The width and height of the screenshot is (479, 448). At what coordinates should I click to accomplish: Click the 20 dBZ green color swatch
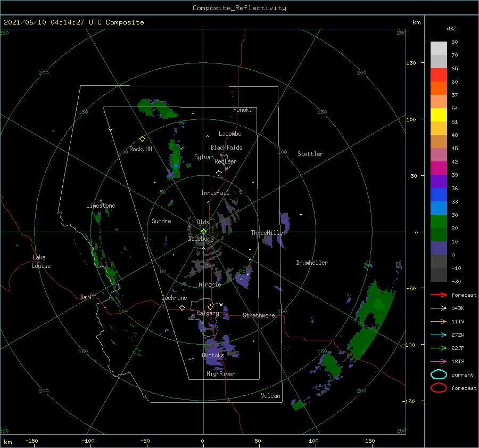click(x=439, y=222)
